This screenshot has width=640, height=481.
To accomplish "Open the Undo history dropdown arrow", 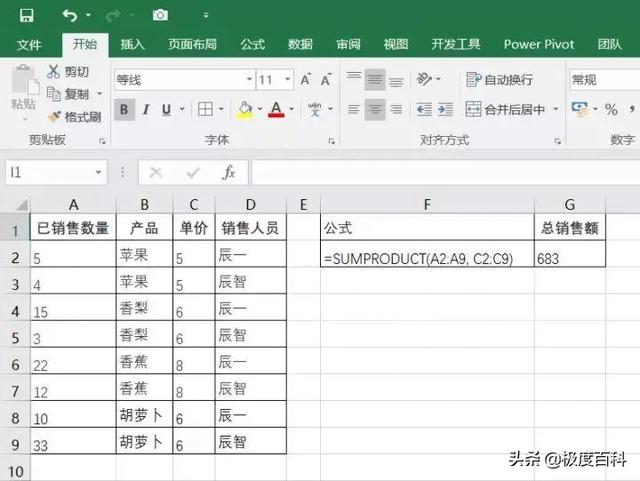I will click(x=88, y=16).
